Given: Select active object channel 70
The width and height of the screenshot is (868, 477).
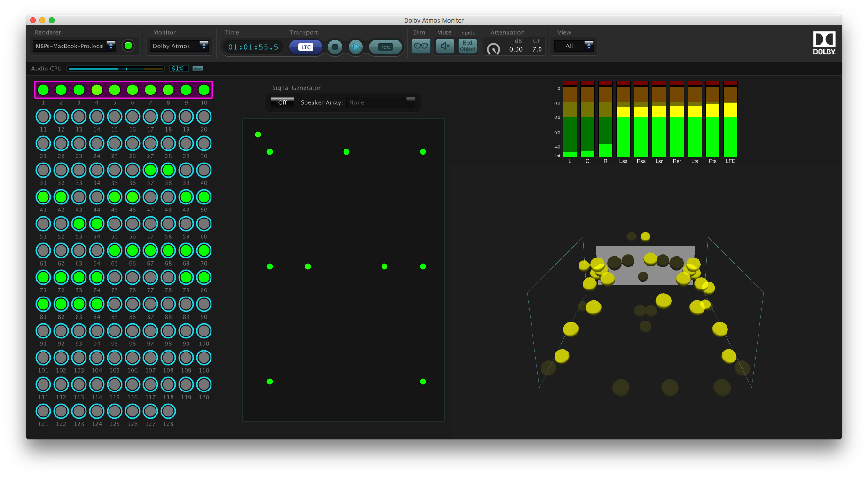Looking at the screenshot, I should (x=204, y=250).
